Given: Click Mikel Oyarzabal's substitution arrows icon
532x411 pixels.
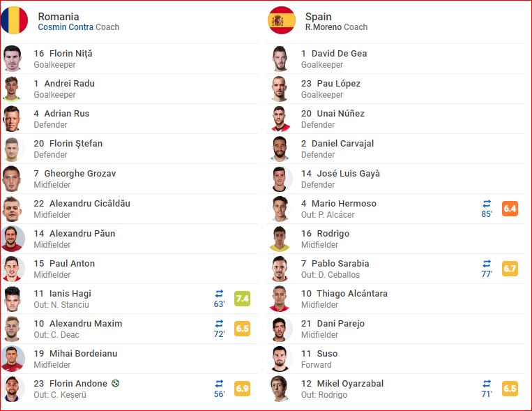Looking at the screenshot, I should click(487, 384).
